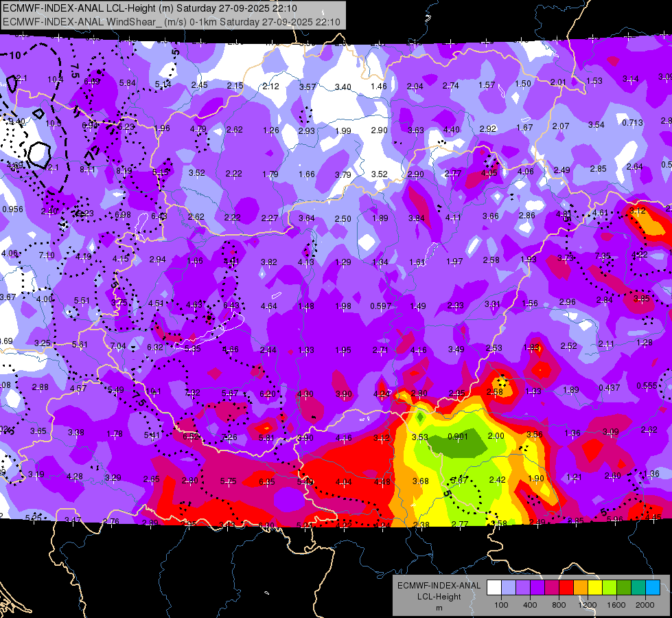Screen dimensions: 672x618
Task: Click the wind shear value 1.46
Action: pyautogui.click(x=379, y=87)
